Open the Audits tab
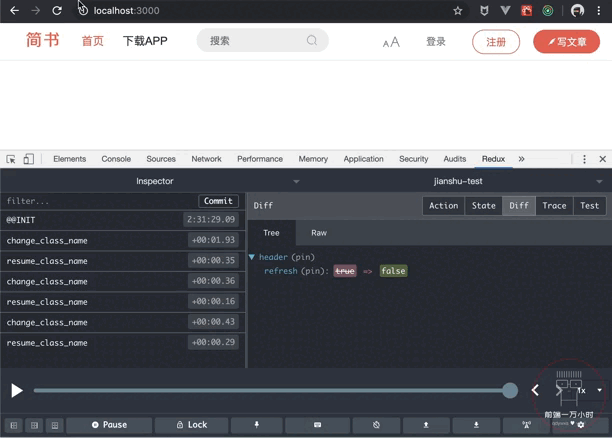The image size is (612, 438). pyautogui.click(x=455, y=159)
